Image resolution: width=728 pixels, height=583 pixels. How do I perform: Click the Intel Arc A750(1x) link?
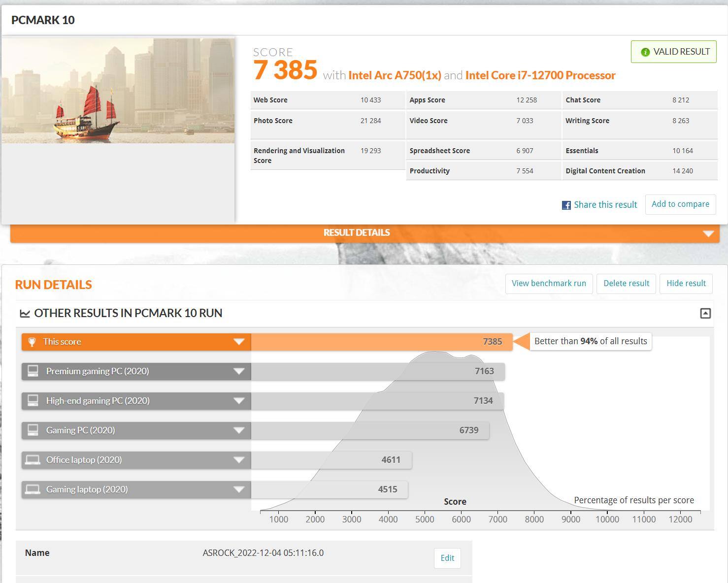coord(395,75)
